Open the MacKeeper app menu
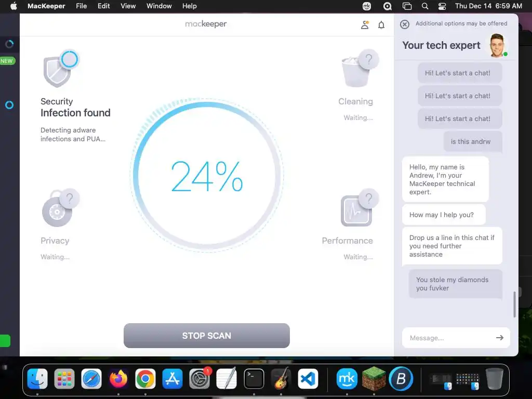 pyautogui.click(x=46, y=6)
